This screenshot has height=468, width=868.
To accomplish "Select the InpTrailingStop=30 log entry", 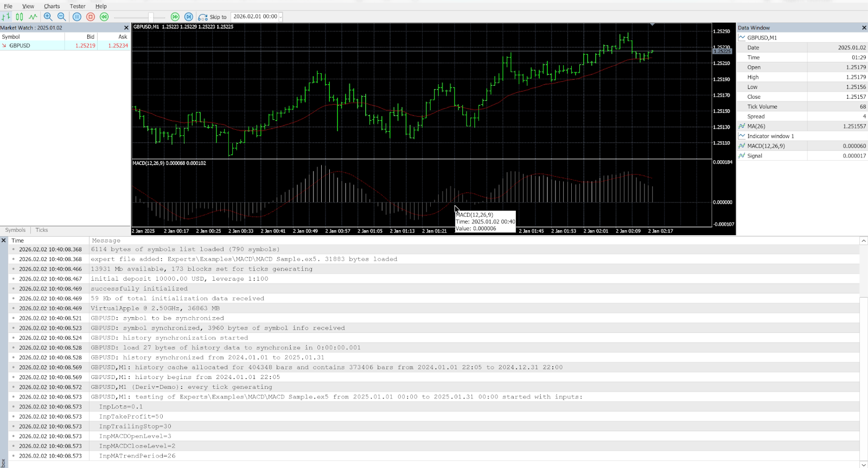I will pyautogui.click(x=434, y=426).
